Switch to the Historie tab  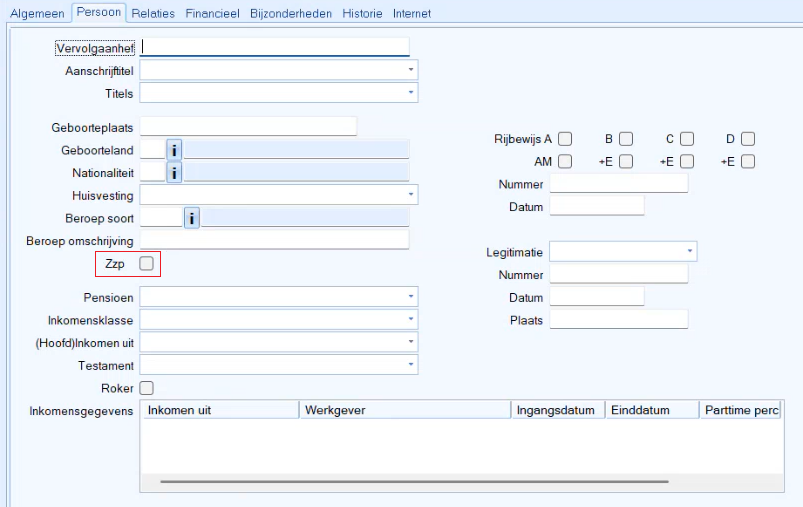(363, 13)
